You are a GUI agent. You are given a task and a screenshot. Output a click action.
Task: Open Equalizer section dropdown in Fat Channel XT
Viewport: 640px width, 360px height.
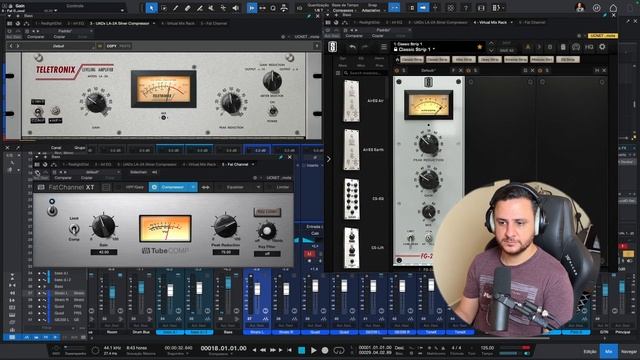[x=258, y=187]
